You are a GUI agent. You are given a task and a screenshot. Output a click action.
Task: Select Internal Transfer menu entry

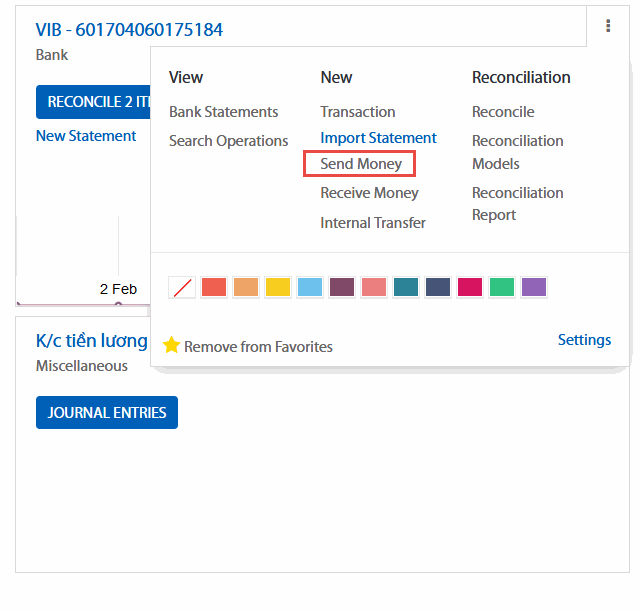(373, 223)
